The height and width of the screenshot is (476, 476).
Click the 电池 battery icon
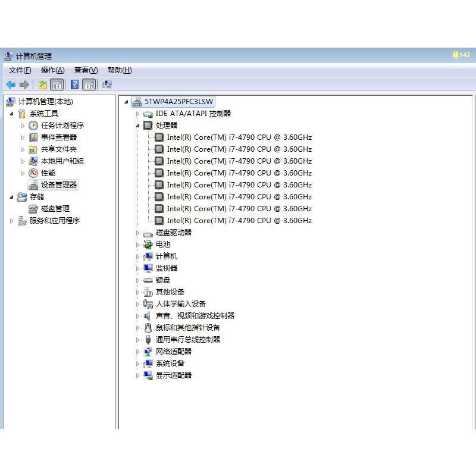tap(148, 245)
